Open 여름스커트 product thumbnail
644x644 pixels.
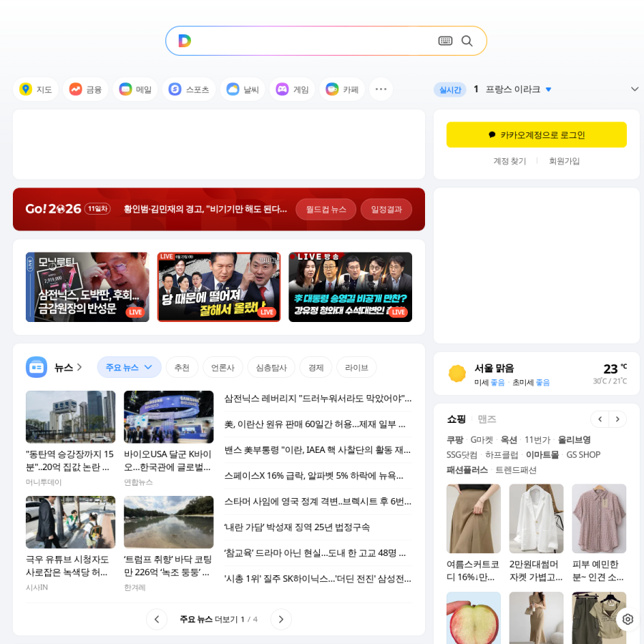tap(474, 518)
